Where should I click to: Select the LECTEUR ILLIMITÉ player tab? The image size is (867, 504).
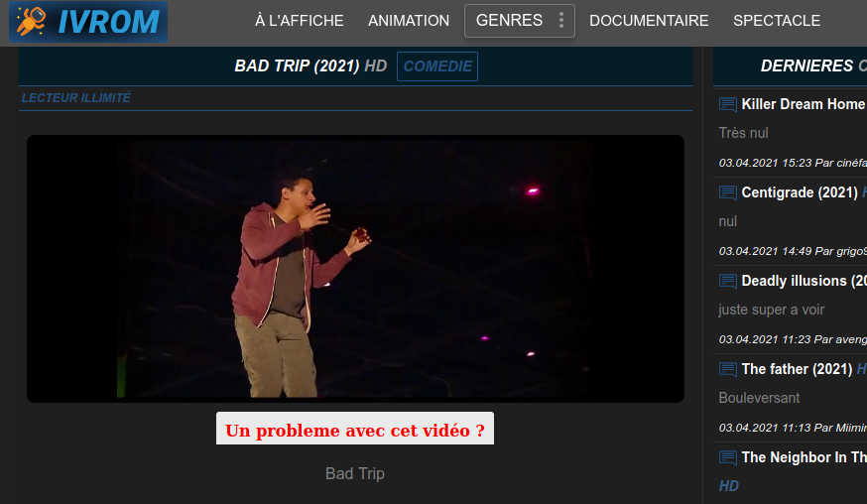75,98
